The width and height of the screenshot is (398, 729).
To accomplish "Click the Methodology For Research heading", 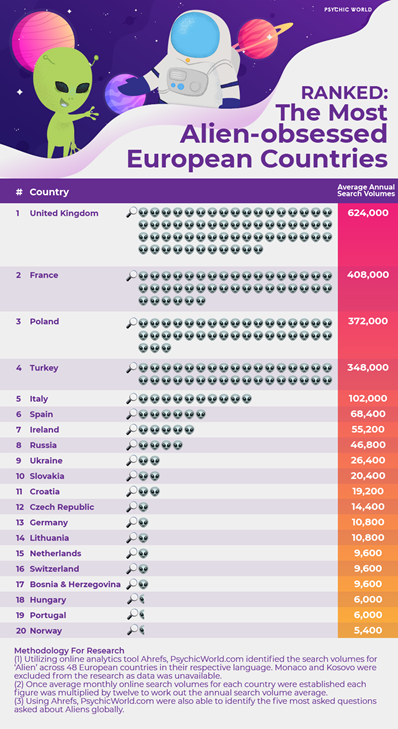I will pos(69,650).
